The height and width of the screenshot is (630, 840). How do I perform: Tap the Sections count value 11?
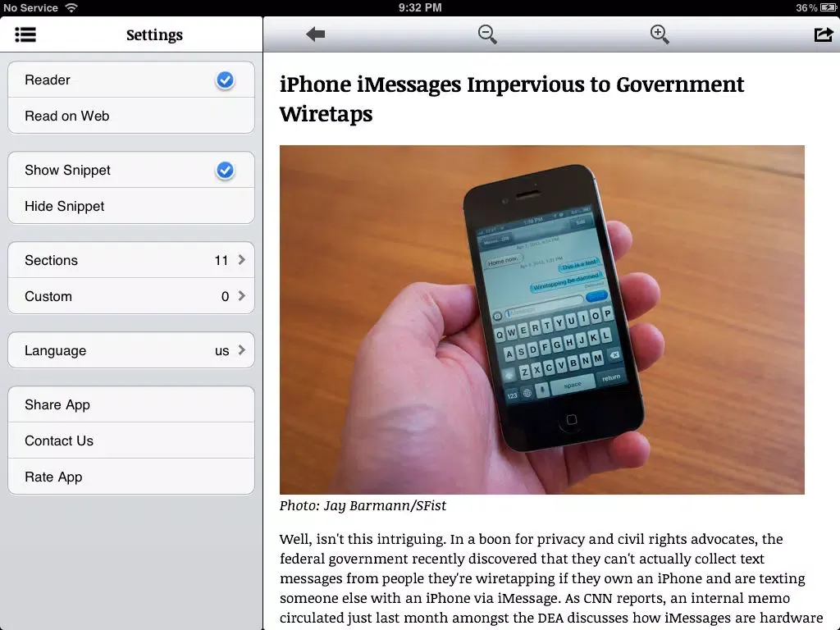pos(221,260)
